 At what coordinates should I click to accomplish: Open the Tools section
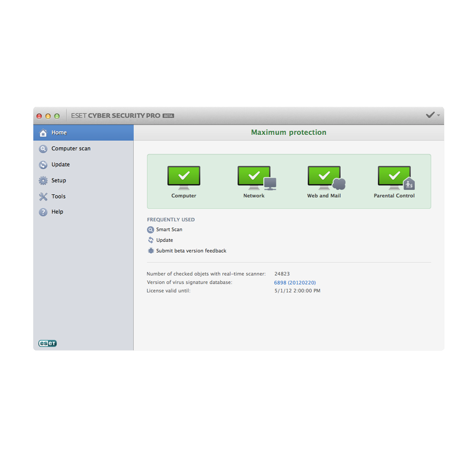pyautogui.click(x=83, y=197)
